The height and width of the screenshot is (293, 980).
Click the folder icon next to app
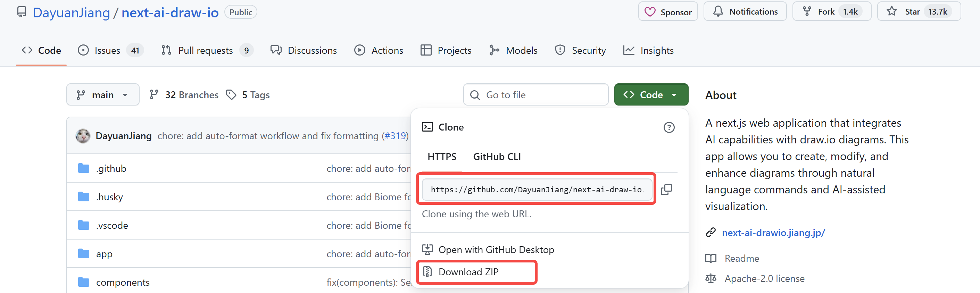[84, 254]
